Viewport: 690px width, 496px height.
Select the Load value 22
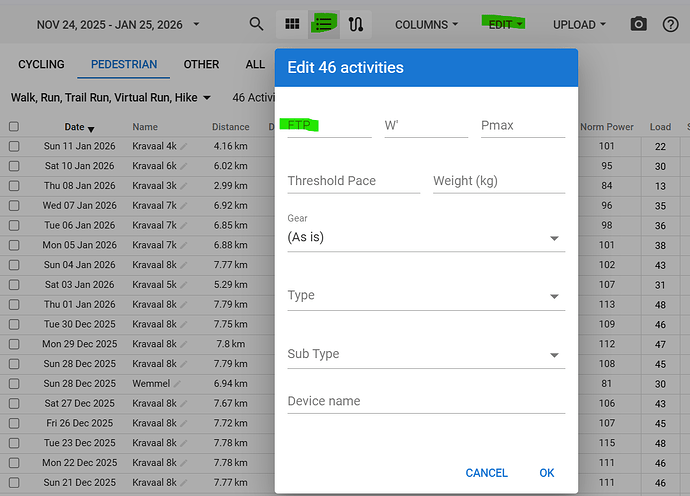pos(660,147)
